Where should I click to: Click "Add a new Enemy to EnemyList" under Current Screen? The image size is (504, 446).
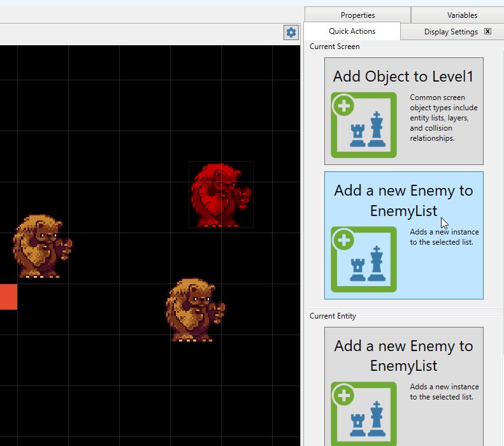pyautogui.click(x=403, y=199)
